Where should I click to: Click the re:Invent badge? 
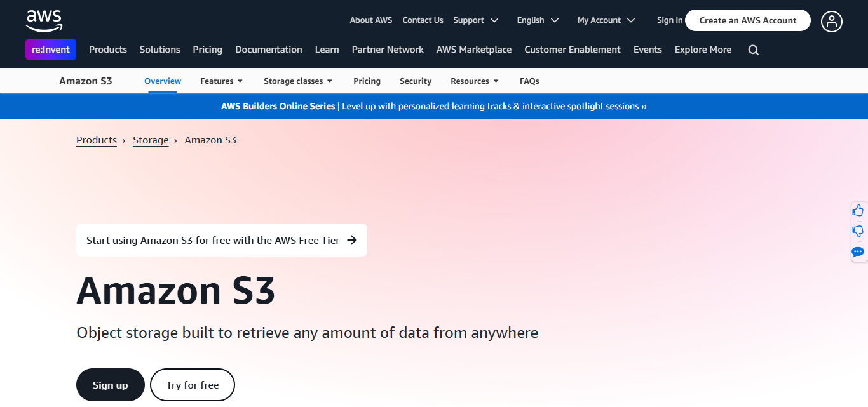tap(51, 50)
